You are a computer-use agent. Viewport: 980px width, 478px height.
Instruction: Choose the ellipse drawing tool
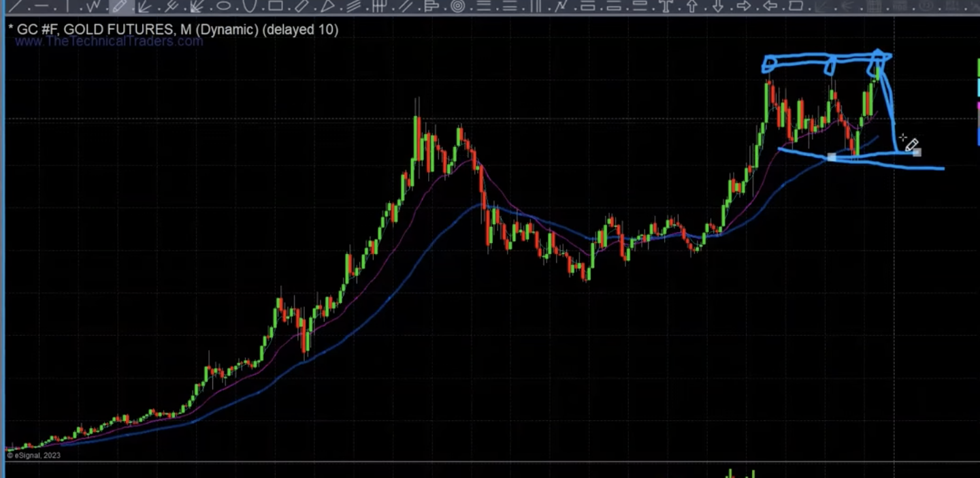tap(223, 6)
